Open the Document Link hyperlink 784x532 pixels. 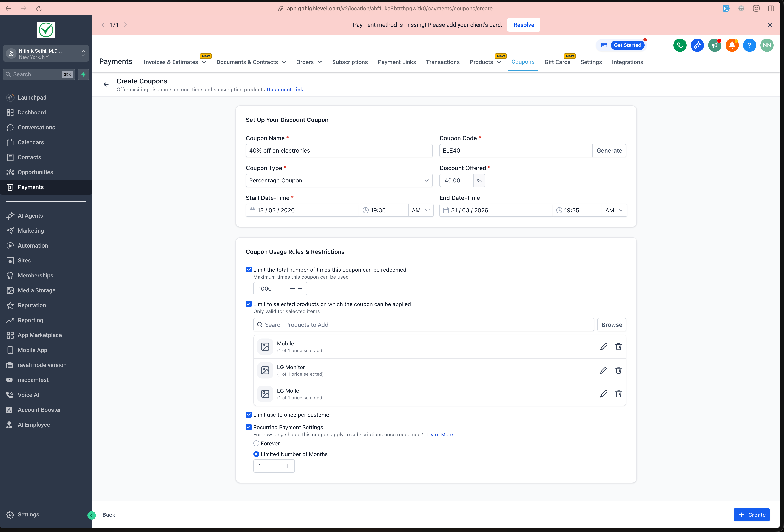click(x=285, y=89)
